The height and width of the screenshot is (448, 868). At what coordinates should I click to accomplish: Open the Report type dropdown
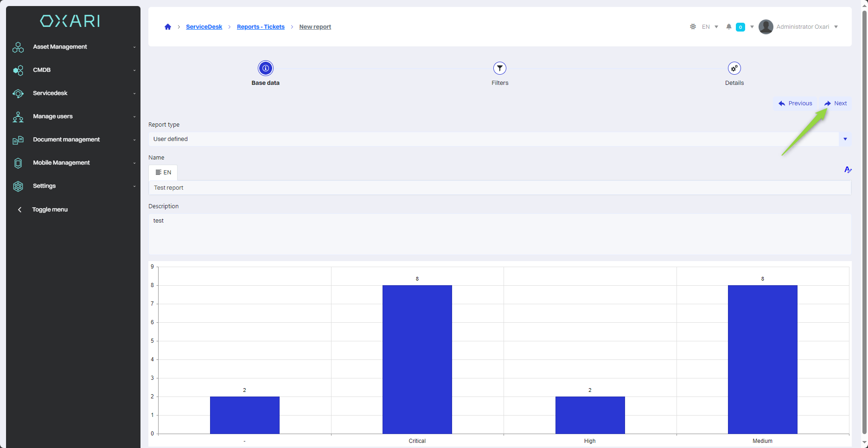pos(845,139)
